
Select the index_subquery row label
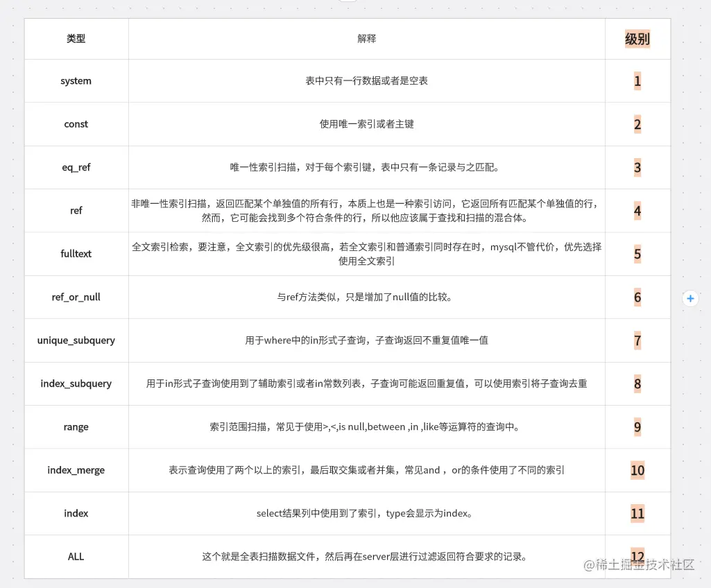click(x=76, y=383)
